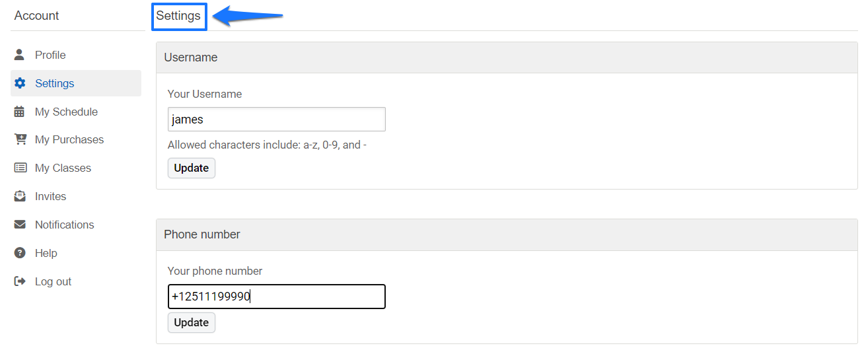The image size is (868, 356).
Task: Click the Notifications mail icon
Action: [x=20, y=225]
